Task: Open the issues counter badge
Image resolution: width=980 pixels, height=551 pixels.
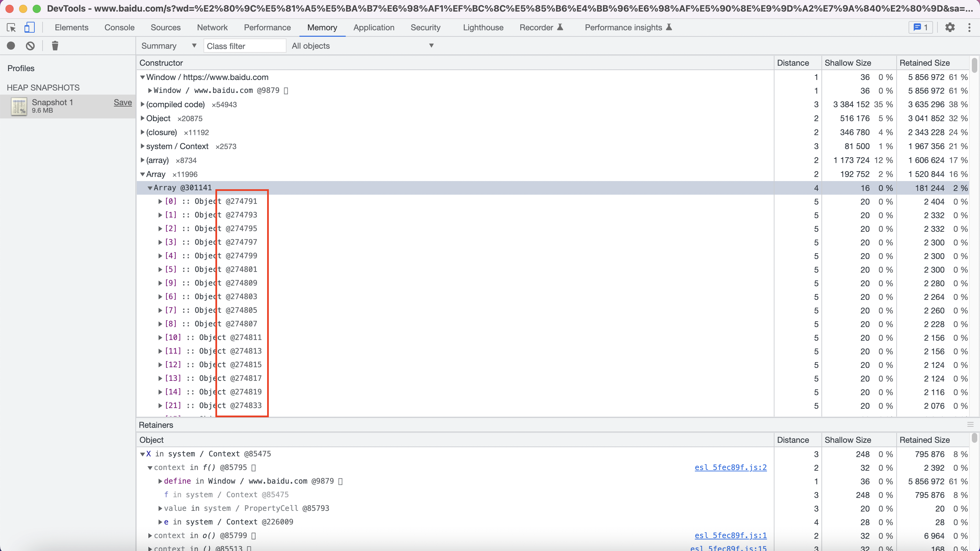Action: (x=921, y=28)
